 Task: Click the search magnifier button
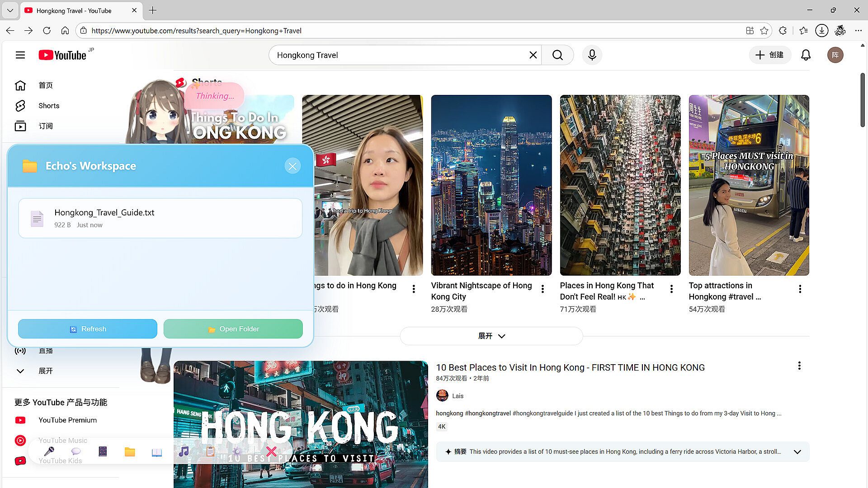pyautogui.click(x=557, y=55)
